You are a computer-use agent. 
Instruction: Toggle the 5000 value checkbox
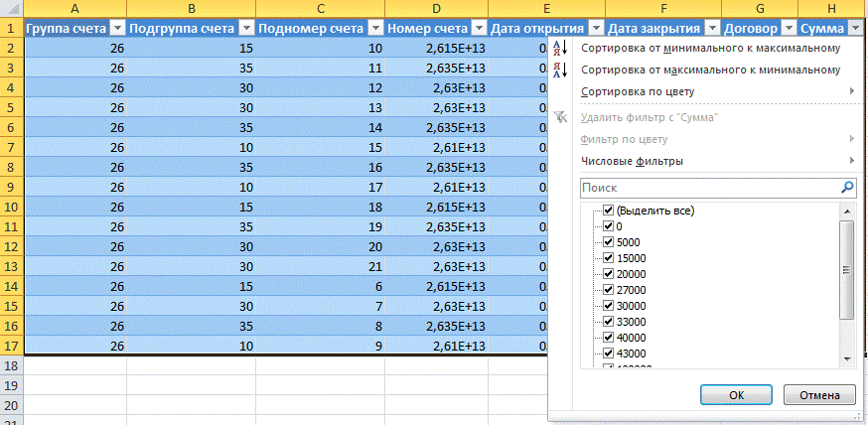click(x=608, y=242)
